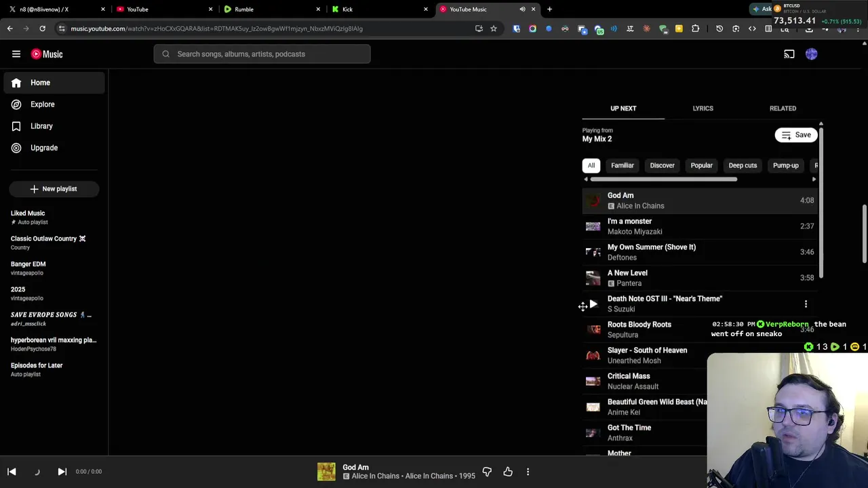The width and height of the screenshot is (868, 488).
Task: Click the install app icon in address bar
Action: (x=479, y=28)
